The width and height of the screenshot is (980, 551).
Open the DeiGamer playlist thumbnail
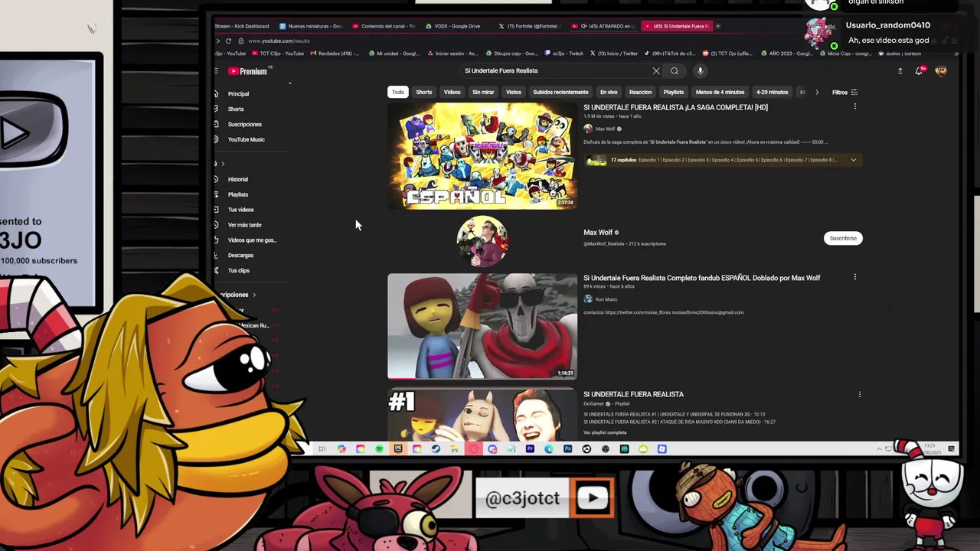[x=482, y=415]
